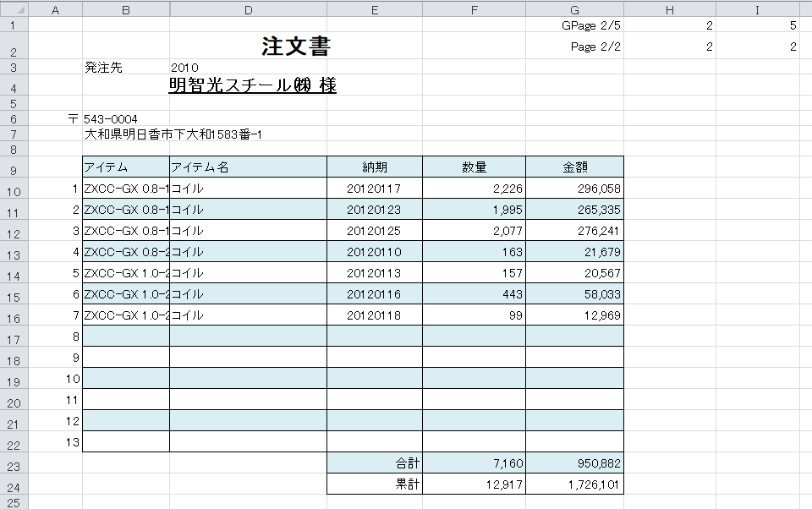Select the delivery date cell 20120113
This screenshot has height=509, width=812.
[375, 273]
